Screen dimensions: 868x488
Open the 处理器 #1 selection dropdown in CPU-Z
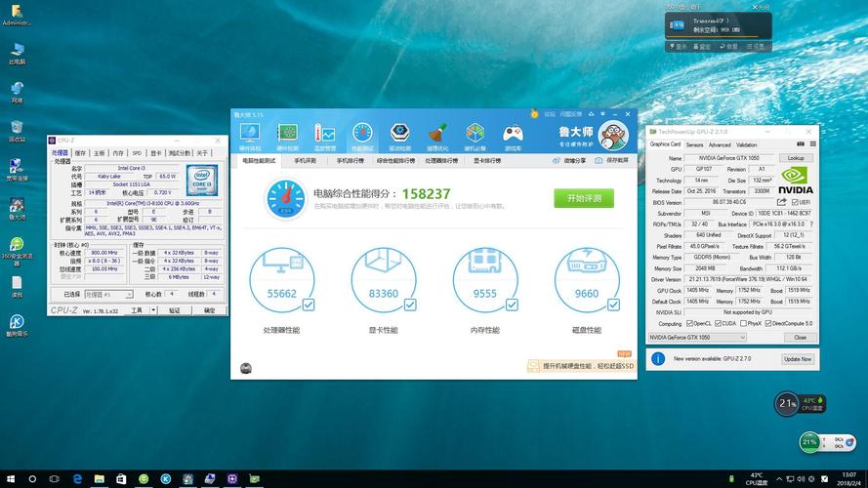pyautogui.click(x=108, y=295)
